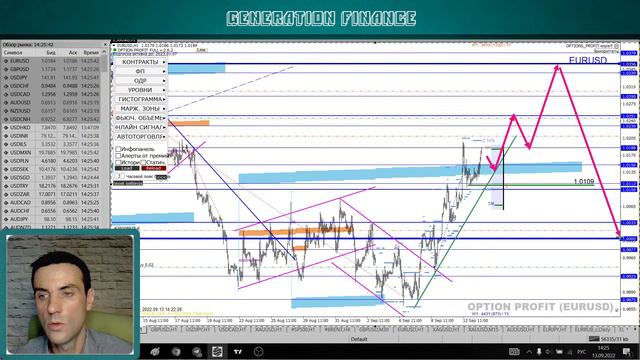Select the AUDCAD row

[x=52, y=203]
